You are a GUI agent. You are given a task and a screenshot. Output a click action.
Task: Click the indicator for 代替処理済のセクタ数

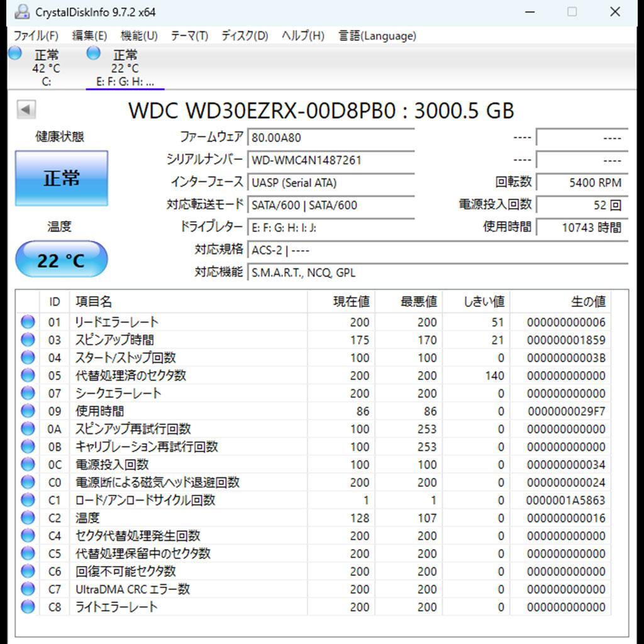click(26, 375)
